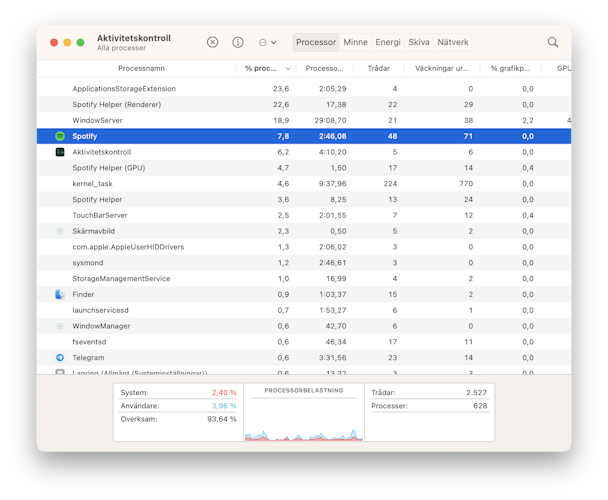Click the 770 wakeups value for kernel_task
The width and height of the screenshot is (608, 500).
(466, 184)
